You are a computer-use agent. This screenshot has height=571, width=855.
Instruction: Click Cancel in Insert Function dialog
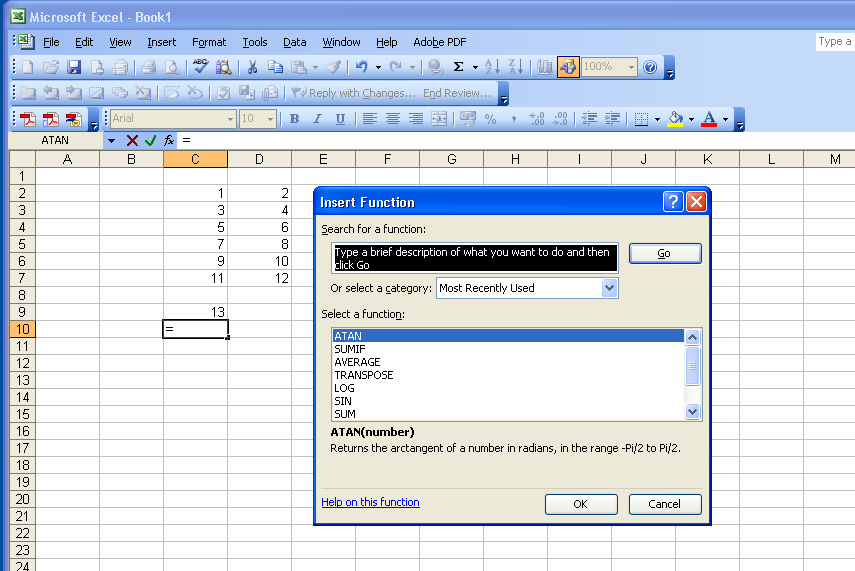[665, 504]
